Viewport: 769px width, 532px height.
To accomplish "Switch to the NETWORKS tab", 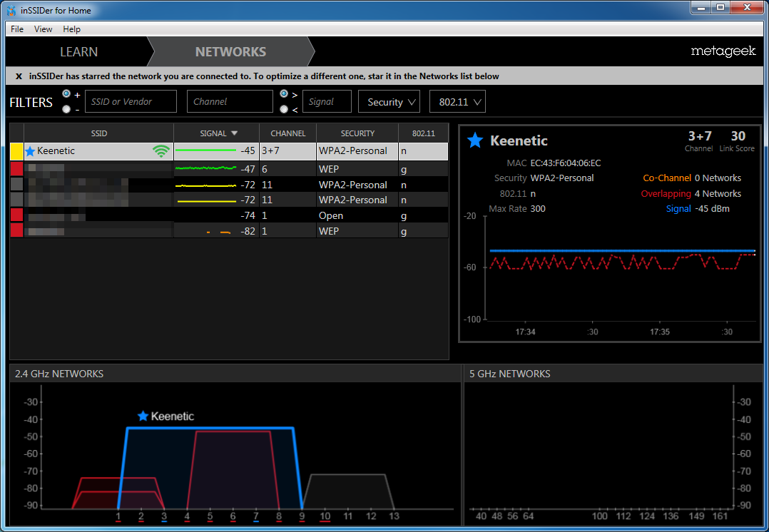I will click(230, 51).
